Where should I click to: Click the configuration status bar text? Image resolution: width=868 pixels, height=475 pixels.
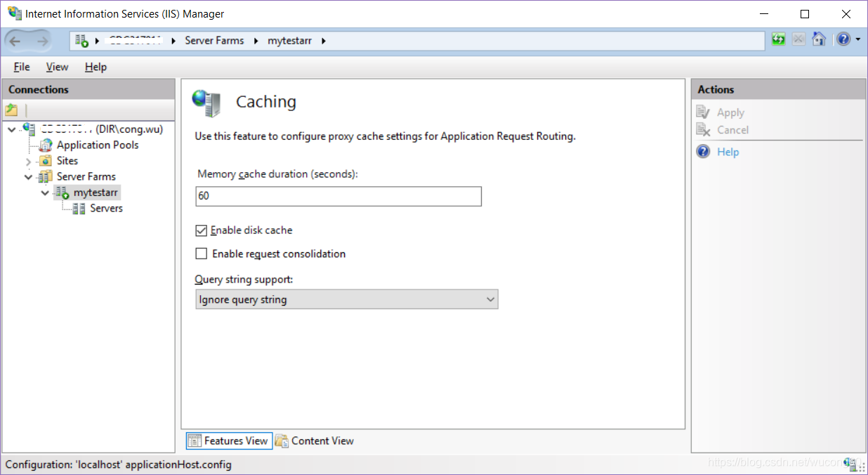[119, 464]
